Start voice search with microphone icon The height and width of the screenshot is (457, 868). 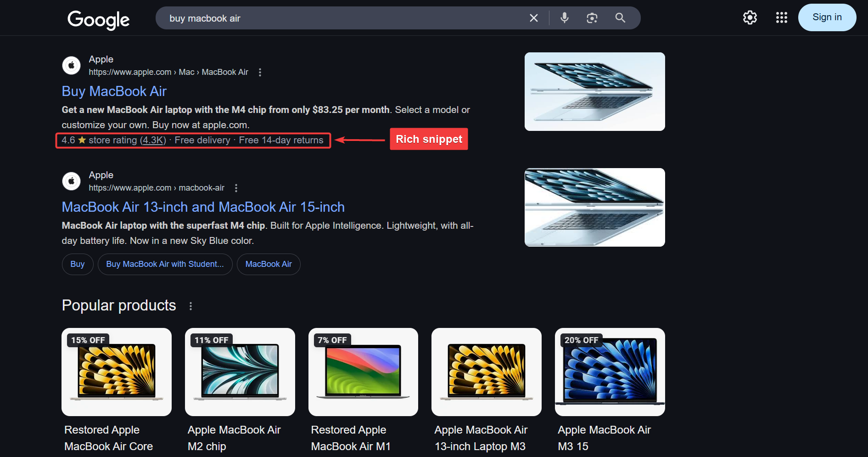click(x=565, y=18)
